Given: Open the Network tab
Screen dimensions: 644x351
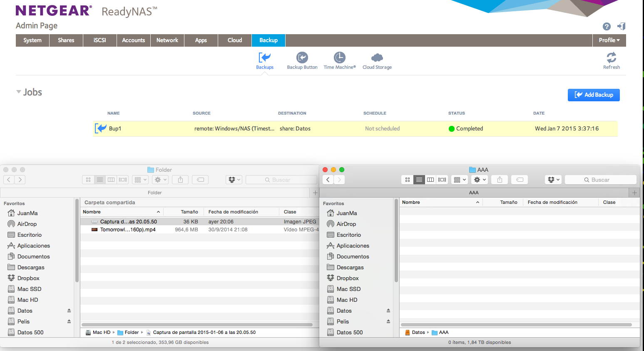Looking at the screenshot, I should [167, 40].
